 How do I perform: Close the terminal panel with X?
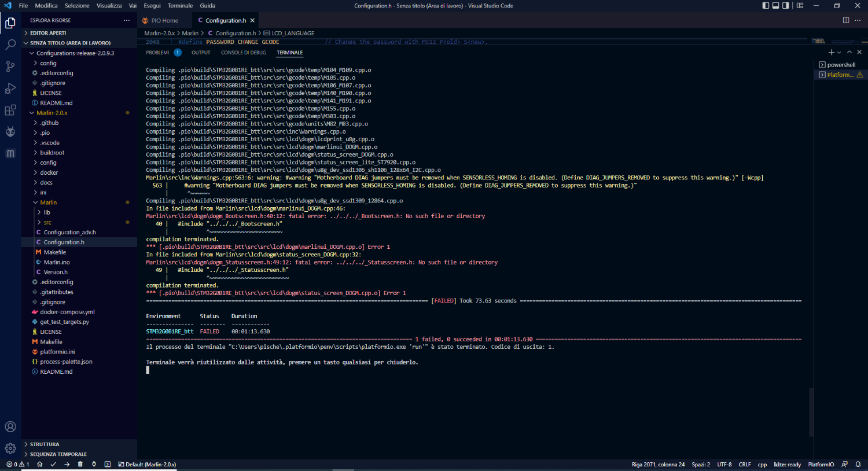point(859,52)
